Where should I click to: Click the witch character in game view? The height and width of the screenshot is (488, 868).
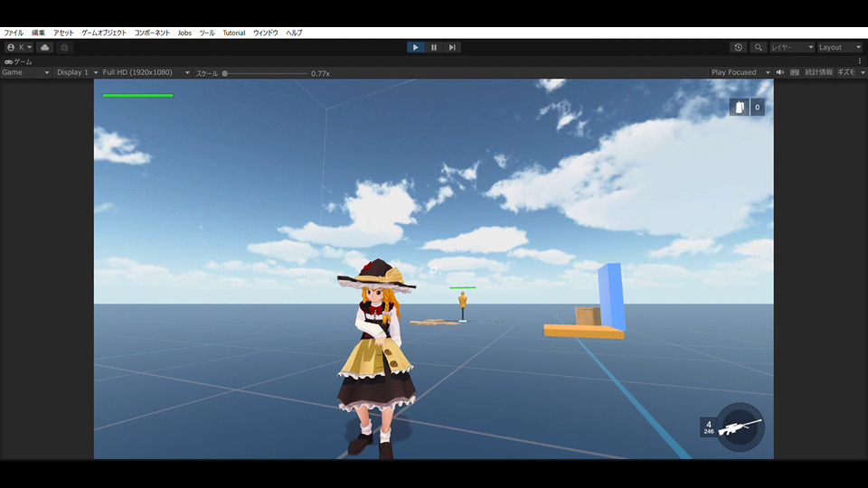pos(376,359)
